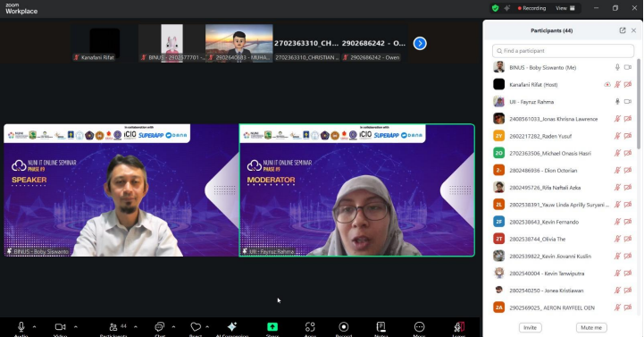Screen dimensions: 644x337
Task: Pop out the Participants panel
Action: click(x=623, y=30)
